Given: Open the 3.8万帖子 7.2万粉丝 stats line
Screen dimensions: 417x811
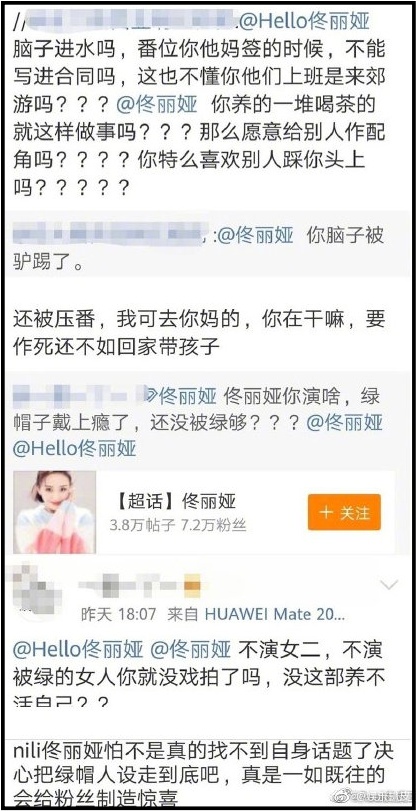Looking at the screenshot, I should tap(178, 526).
